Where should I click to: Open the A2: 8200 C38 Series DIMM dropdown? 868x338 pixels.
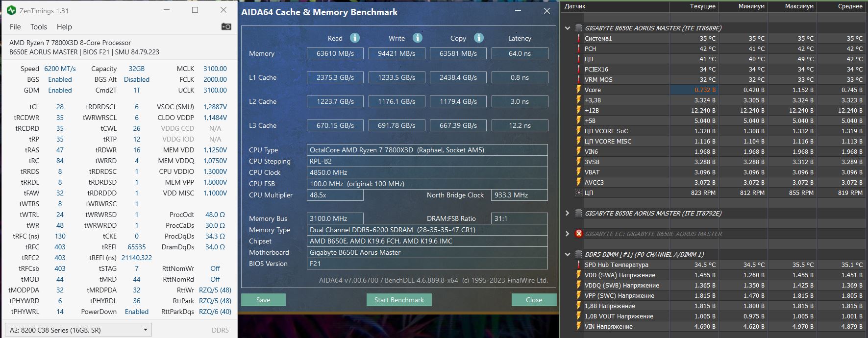(x=78, y=330)
